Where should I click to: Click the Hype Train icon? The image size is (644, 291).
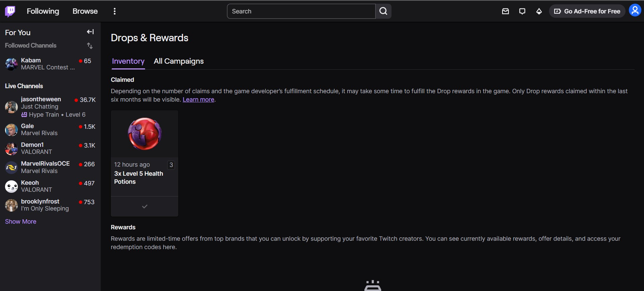[x=24, y=115]
